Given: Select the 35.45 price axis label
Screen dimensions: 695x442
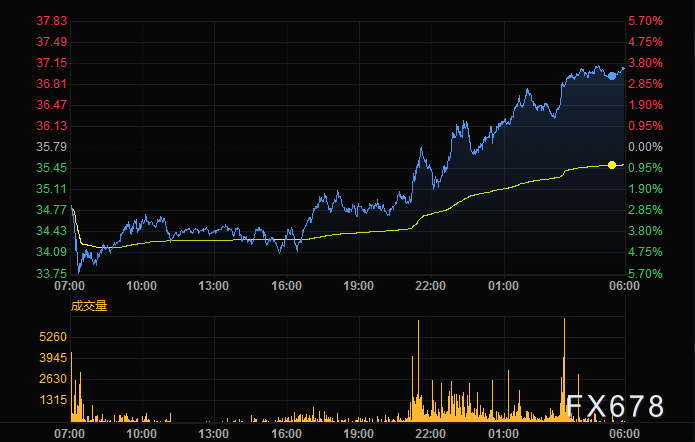Looking at the screenshot, I should (51, 168).
